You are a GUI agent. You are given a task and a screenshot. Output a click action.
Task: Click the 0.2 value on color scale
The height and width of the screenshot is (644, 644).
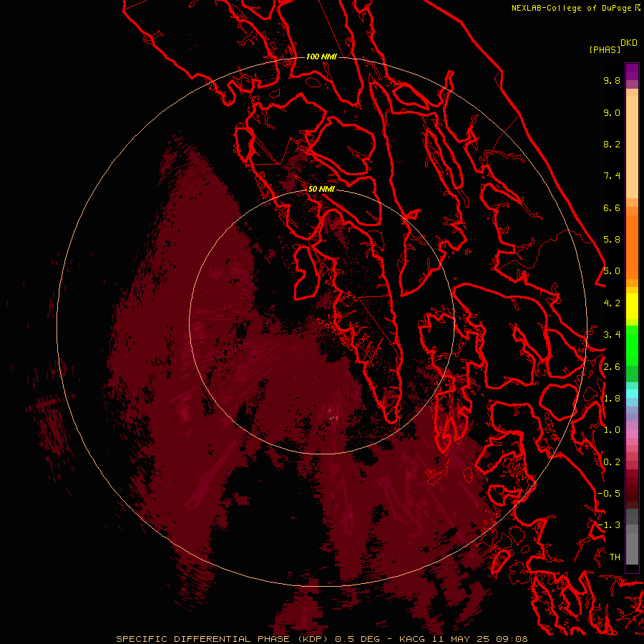(612, 462)
